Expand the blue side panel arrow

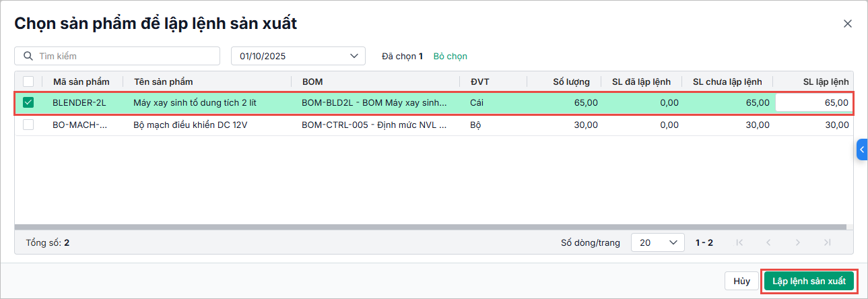pyautogui.click(x=862, y=149)
